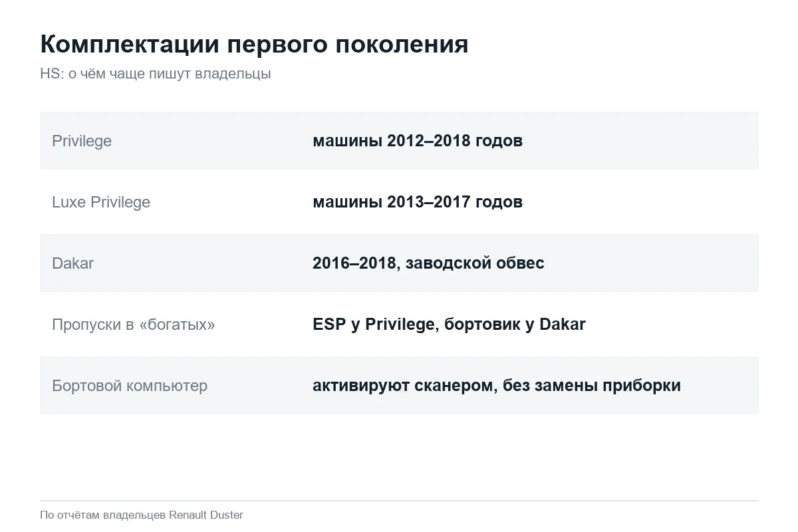798x532 pixels.
Task: Select the value 'машины 2013–2017 годов'
Action: click(418, 202)
